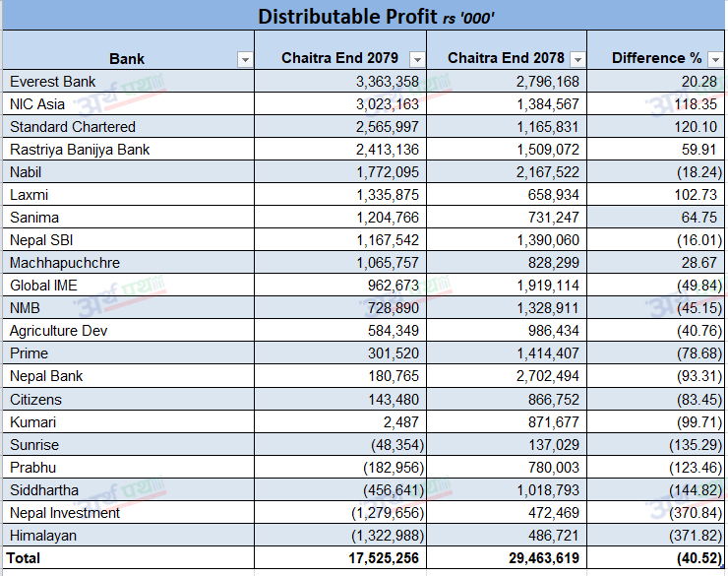This screenshot has width=728, height=576.
Task: Click NMB's 2078 value 1,328,911
Action: pyautogui.click(x=548, y=308)
